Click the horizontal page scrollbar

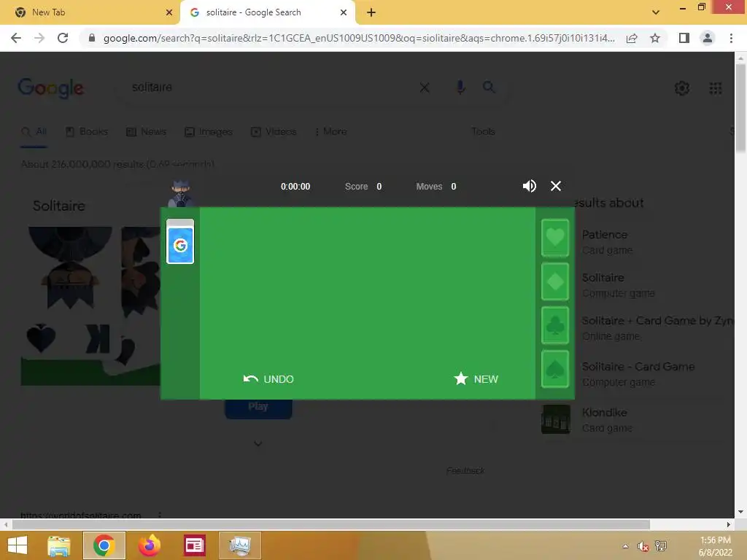coord(331,524)
